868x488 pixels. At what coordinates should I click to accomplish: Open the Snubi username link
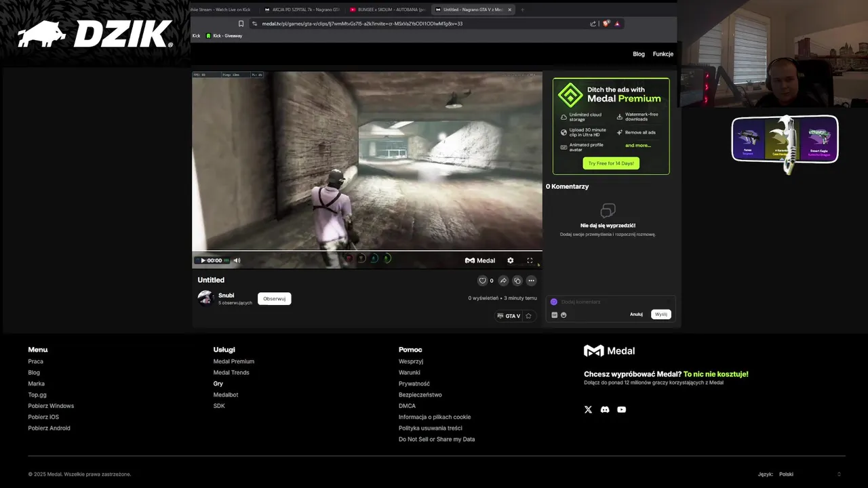click(x=226, y=296)
